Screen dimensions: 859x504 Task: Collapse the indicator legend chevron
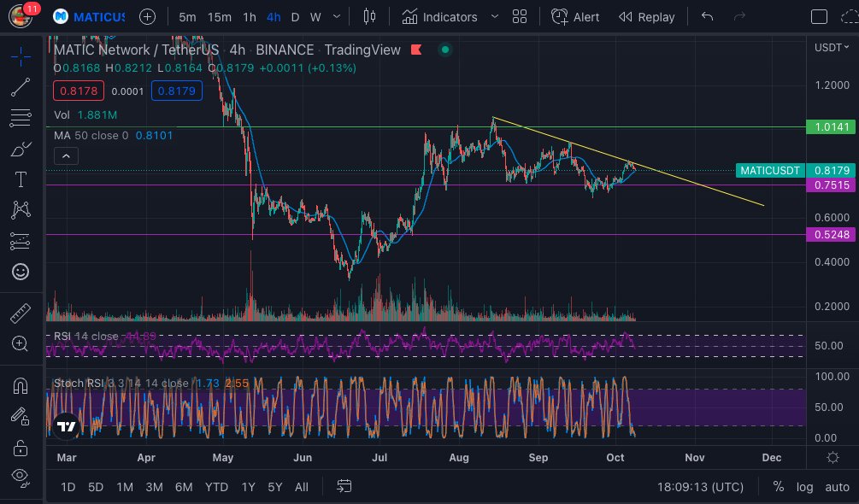66,156
